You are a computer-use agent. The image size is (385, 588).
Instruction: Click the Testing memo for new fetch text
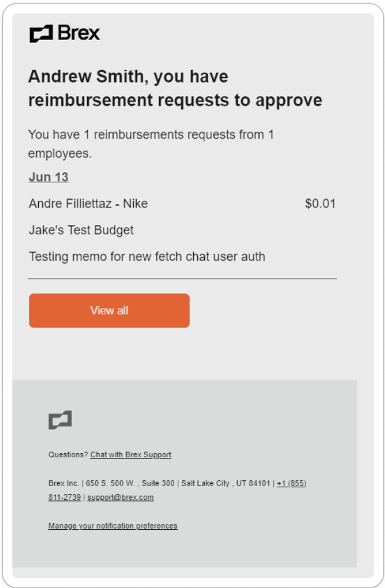tap(147, 257)
